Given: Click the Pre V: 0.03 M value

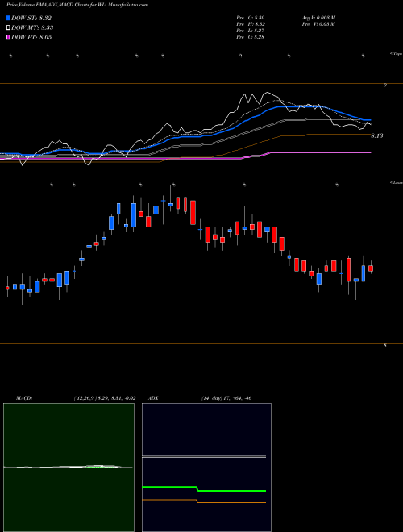Looking at the screenshot, I should coord(318,24).
